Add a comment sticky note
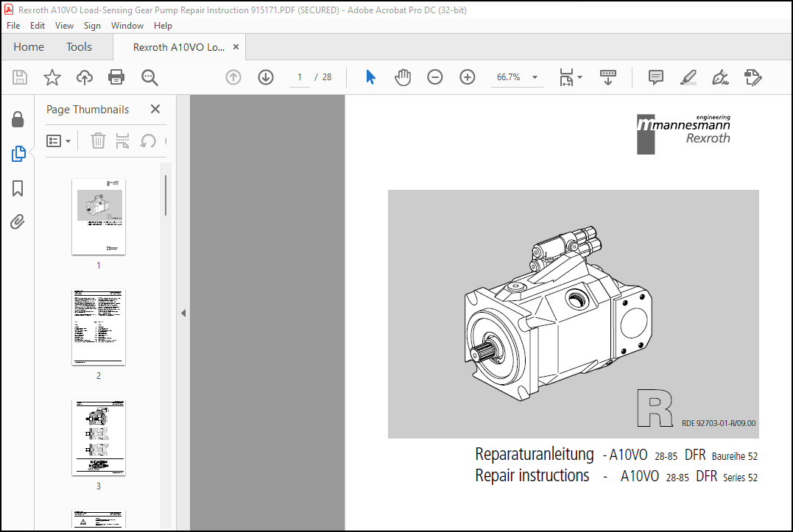Viewport: 793px width, 532px height. click(x=656, y=77)
